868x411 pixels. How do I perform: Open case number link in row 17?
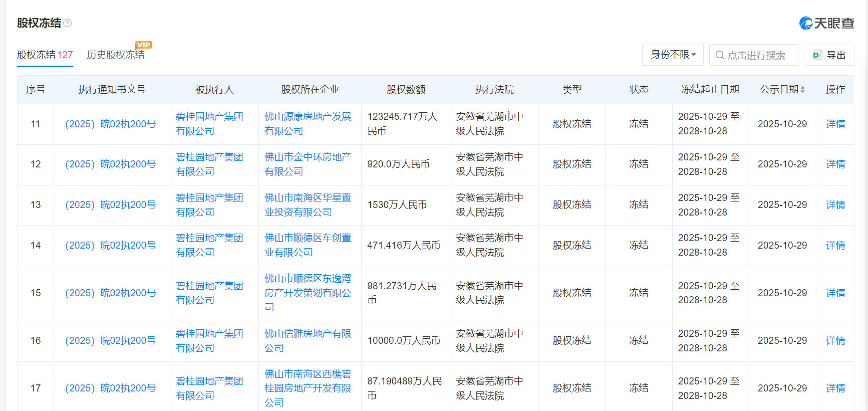click(111, 388)
